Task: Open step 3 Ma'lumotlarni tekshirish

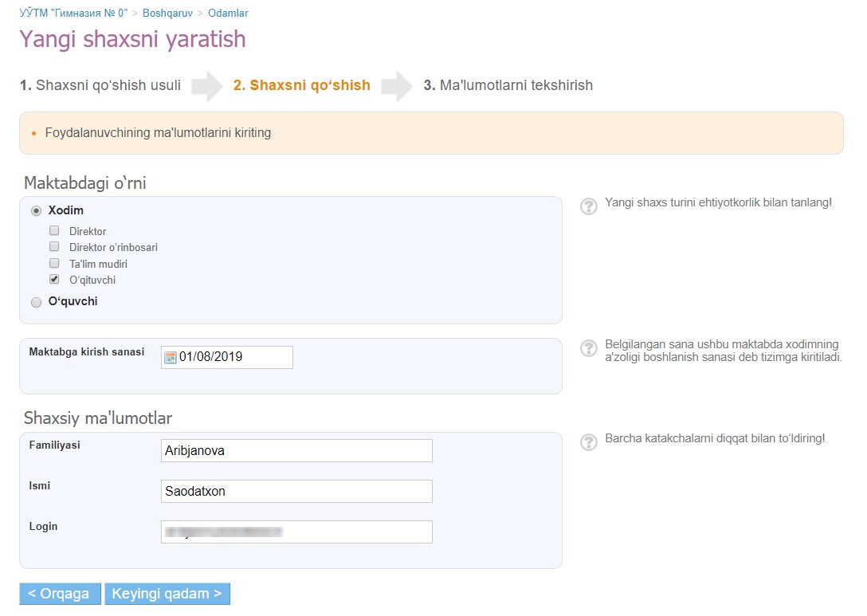Action: tap(508, 85)
